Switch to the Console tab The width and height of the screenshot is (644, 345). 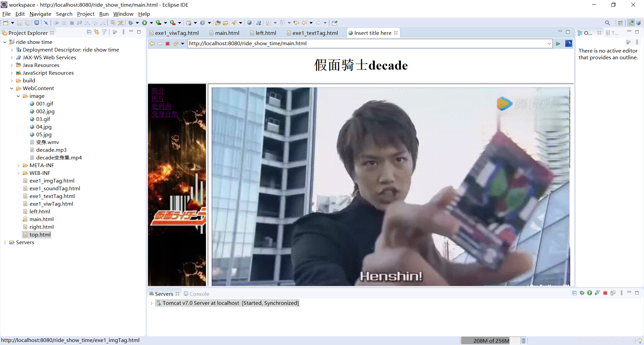coord(196,294)
